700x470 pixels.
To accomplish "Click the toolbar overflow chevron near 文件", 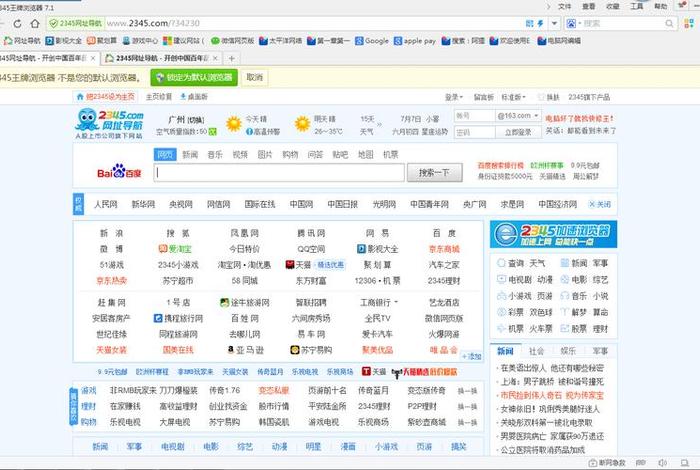I will [x=549, y=6].
